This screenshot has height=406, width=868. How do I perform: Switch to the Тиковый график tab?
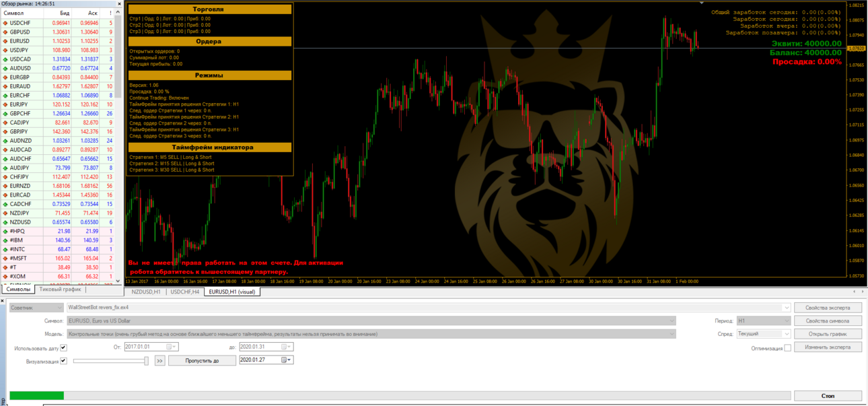[x=60, y=290]
